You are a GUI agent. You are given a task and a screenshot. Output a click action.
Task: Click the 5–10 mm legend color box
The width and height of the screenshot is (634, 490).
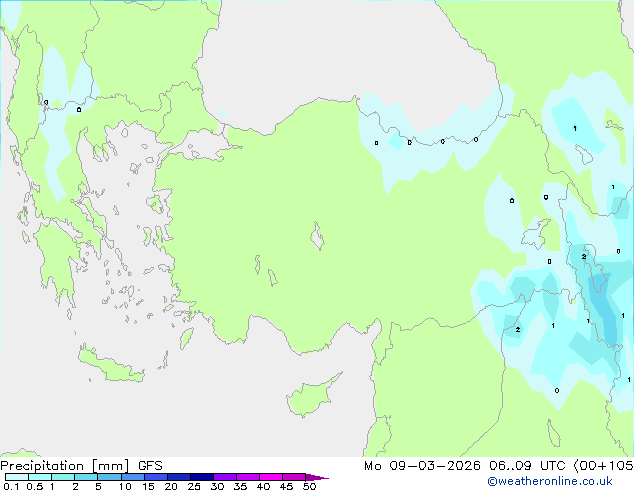pos(109,477)
